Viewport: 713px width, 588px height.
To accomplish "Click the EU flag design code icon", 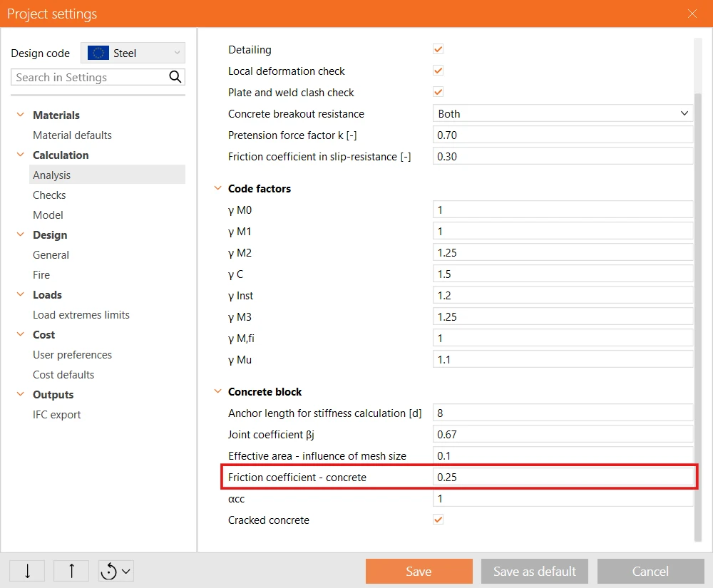I will 98,53.
